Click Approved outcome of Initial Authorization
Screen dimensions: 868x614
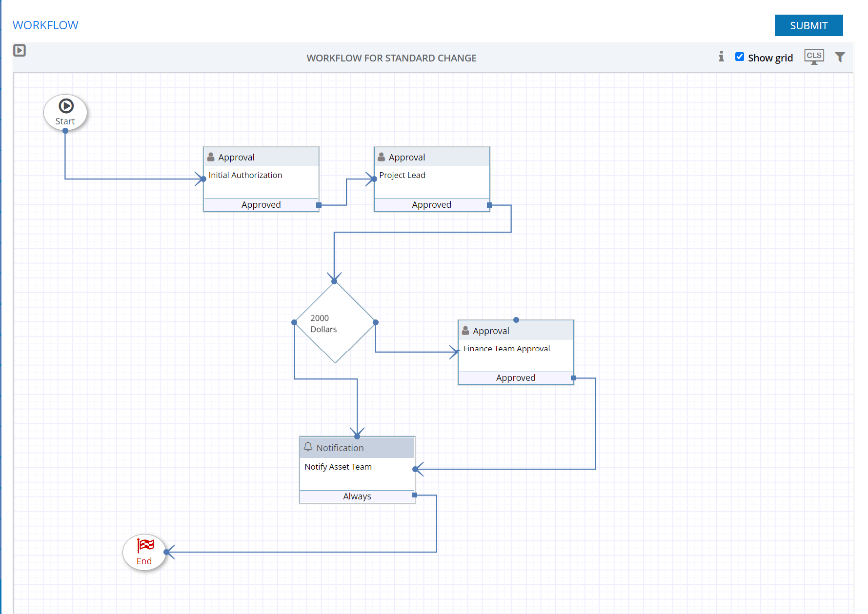coord(261,205)
